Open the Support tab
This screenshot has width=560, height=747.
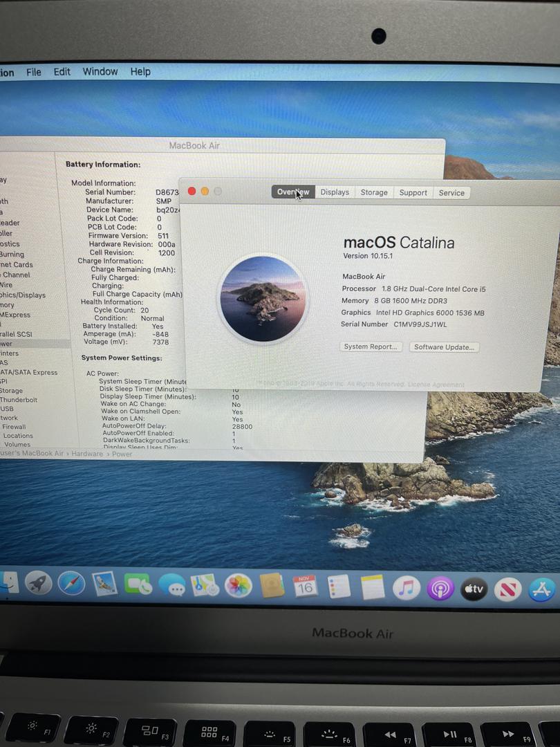click(x=413, y=193)
